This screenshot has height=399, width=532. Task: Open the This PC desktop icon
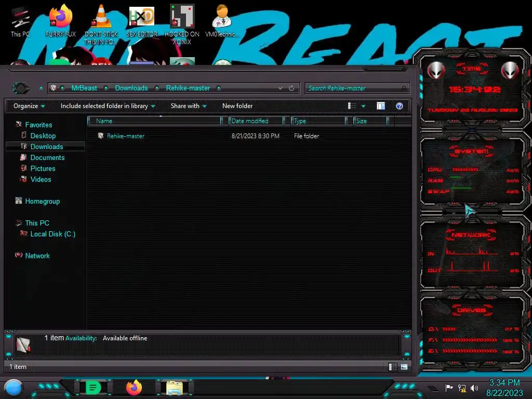point(20,21)
